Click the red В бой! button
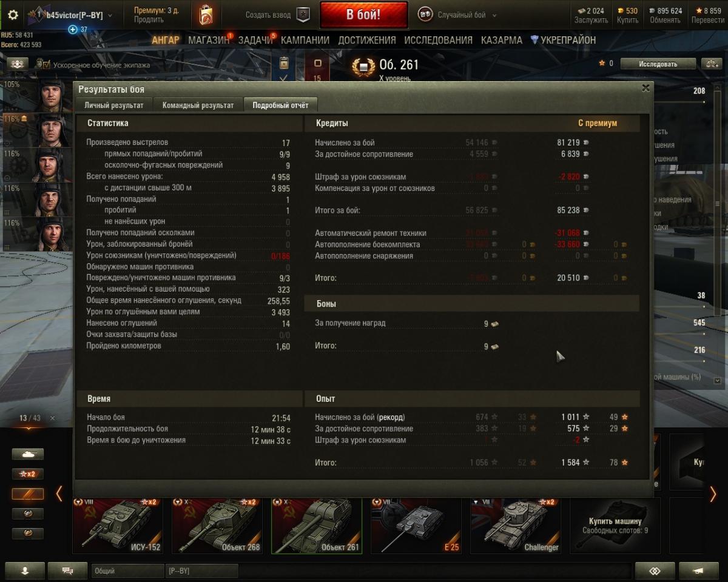The image size is (728, 582). 363,15
